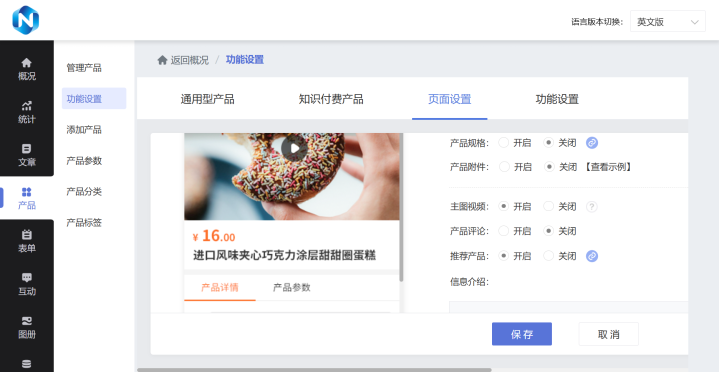The width and height of the screenshot is (719, 372).
Task: Select 关闭 for 产品规格
Action: point(548,143)
